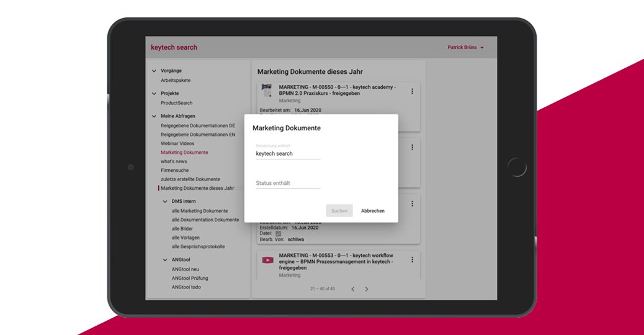Open more menu on second result card
The image size is (644, 335).
[412, 148]
